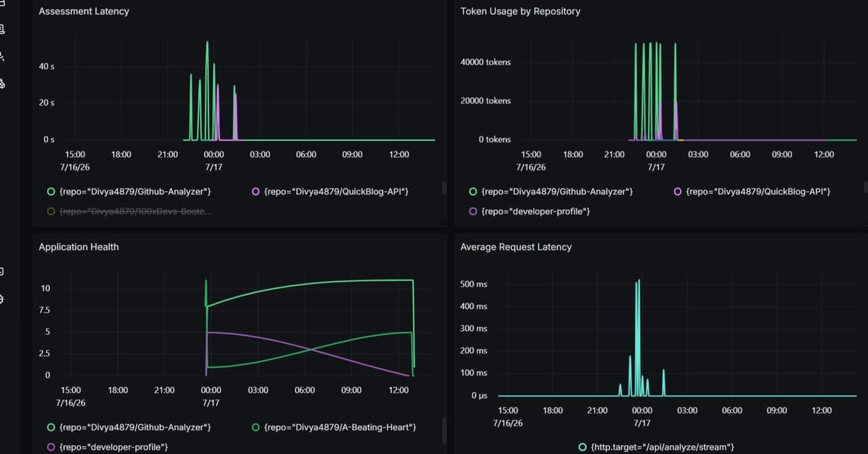Screen dimensions: 868x454
Task: Click the Application Health legend scrollbar
Action: 444,429
